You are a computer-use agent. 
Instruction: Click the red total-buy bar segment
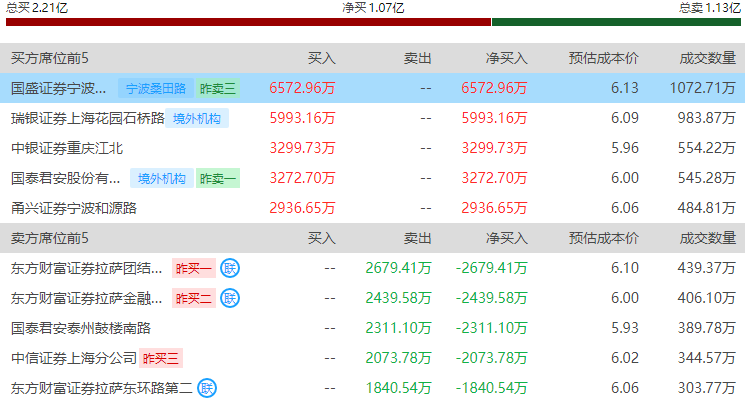tap(248, 22)
